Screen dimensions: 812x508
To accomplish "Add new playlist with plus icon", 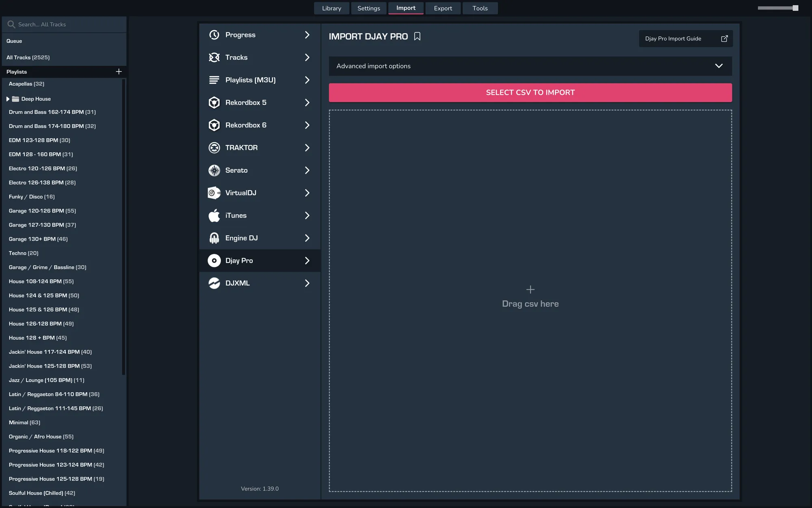I will (119, 72).
